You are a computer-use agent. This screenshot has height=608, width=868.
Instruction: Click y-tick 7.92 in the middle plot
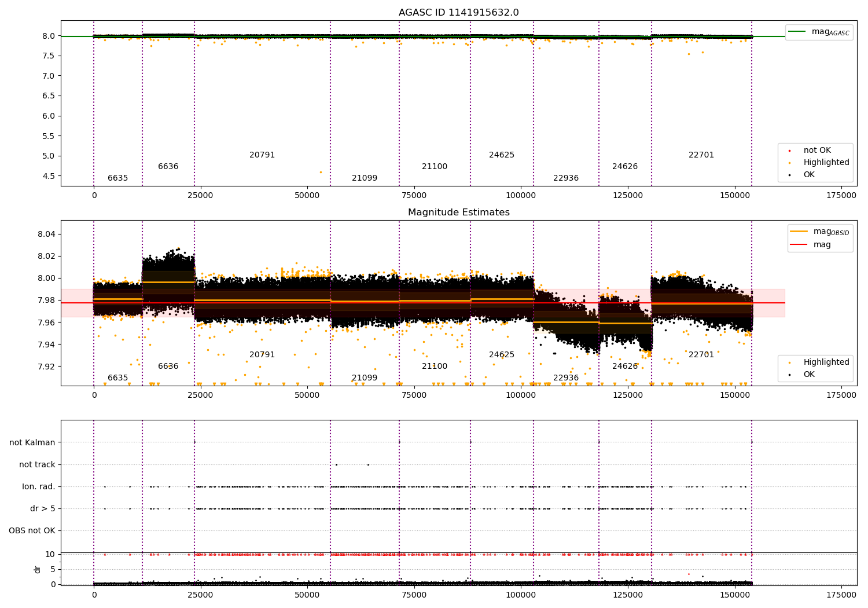coord(46,367)
